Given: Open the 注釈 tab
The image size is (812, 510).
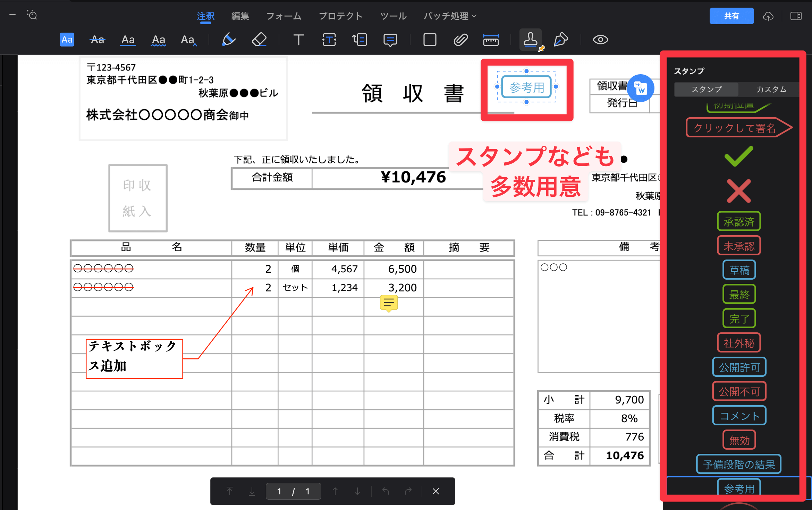Looking at the screenshot, I should [x=206, y=16].
